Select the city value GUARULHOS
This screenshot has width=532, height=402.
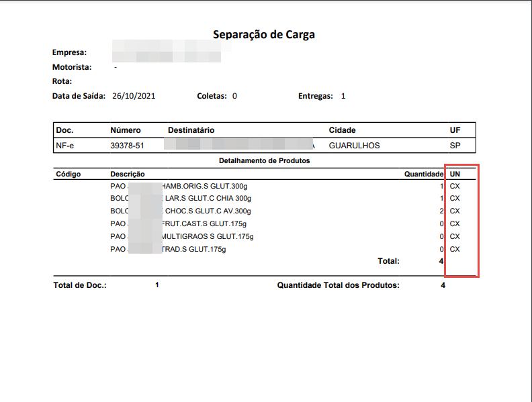pyautogui.click(x=354, y=145)
